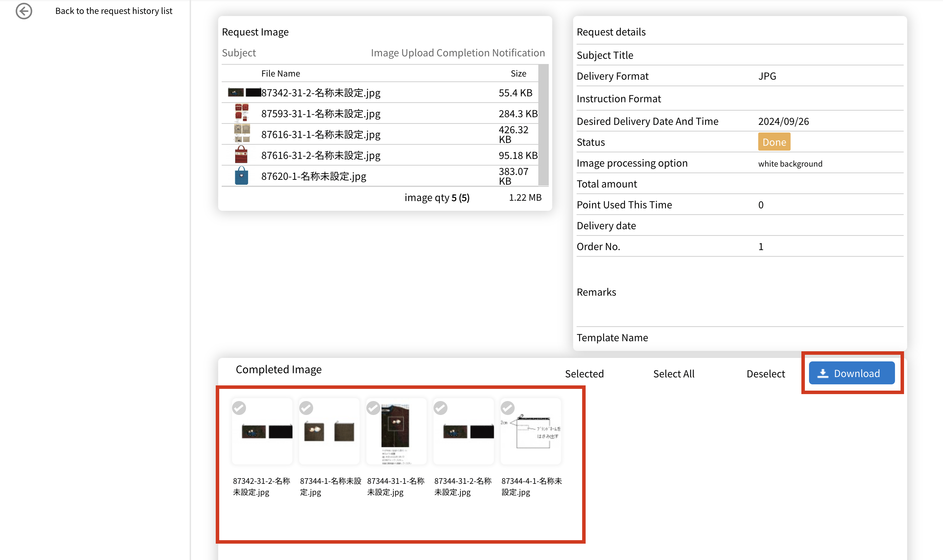Click Select All in Completed Image

(673, 374)
